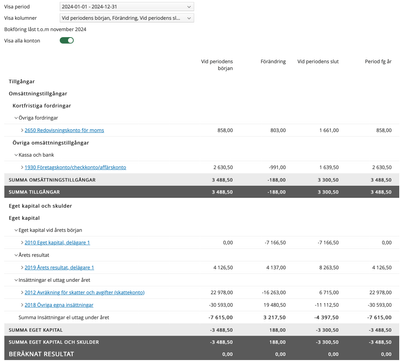Expand account 2012 row chevron
The width and height of the screenshot is (400, 362).
(22, 293)
